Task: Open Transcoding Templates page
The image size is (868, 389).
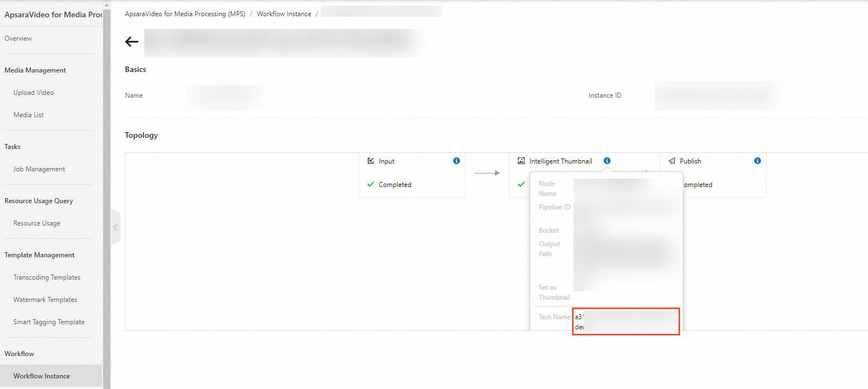Action: (47, 277)
